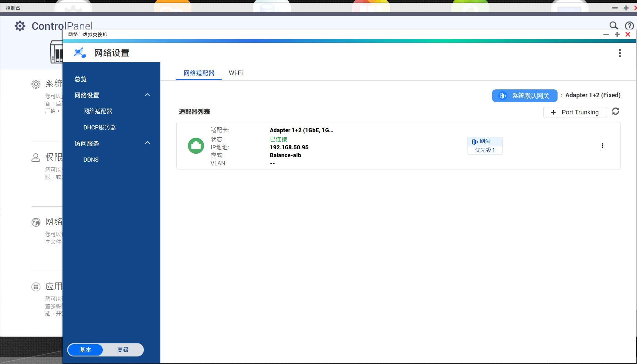Open the network settings header more-options menu
The image size is (637, 364).
point(620,53)
